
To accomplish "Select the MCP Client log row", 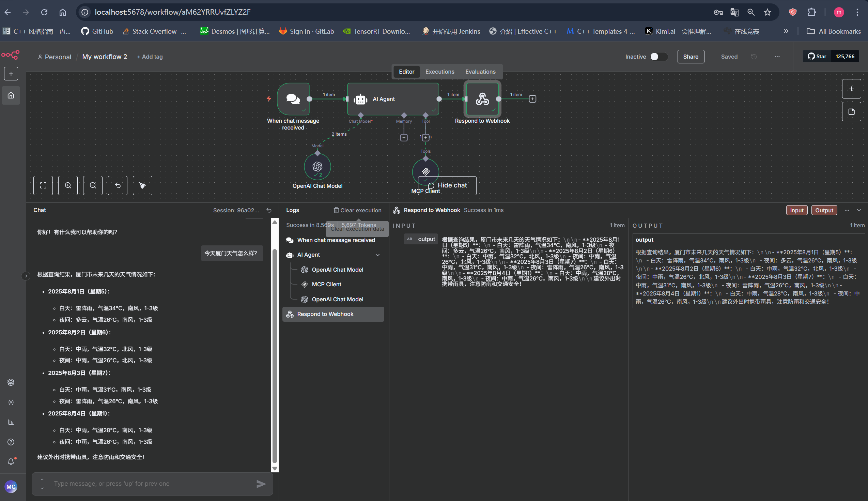I will tap(333, 285).
